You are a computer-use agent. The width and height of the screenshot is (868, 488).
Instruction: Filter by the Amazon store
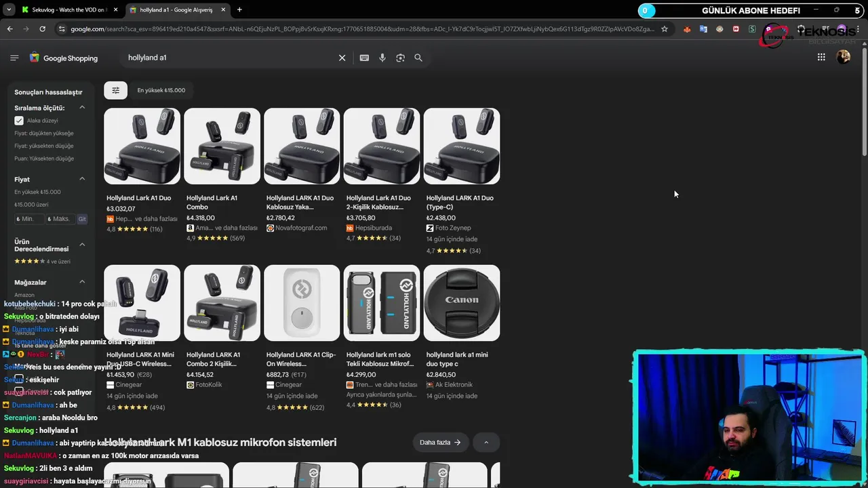(x=24, y=295)
